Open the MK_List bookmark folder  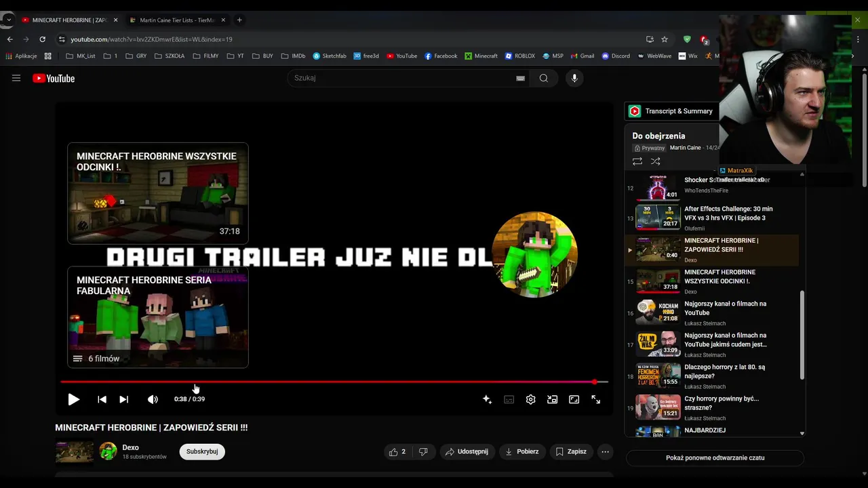[80, 56]
